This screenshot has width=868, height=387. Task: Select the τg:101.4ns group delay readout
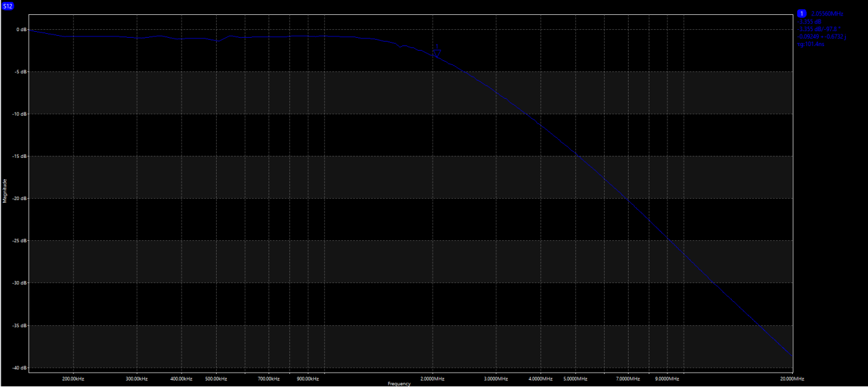[811, 45]
